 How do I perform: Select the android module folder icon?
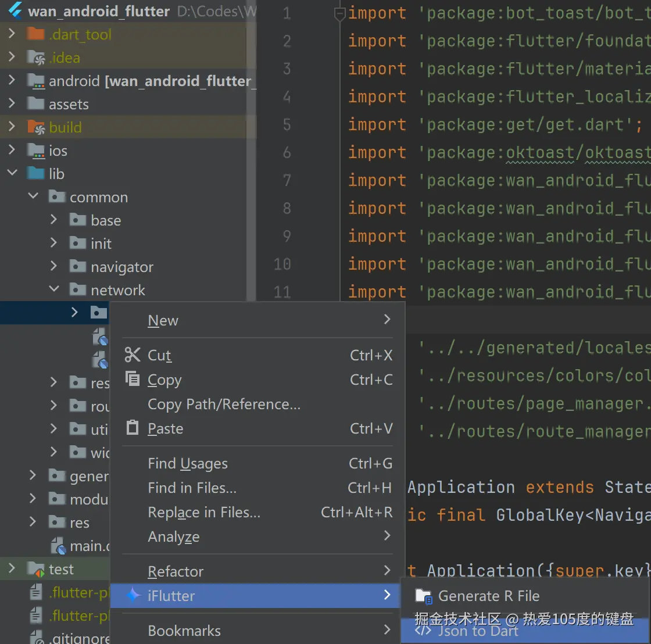coord(35,81)
